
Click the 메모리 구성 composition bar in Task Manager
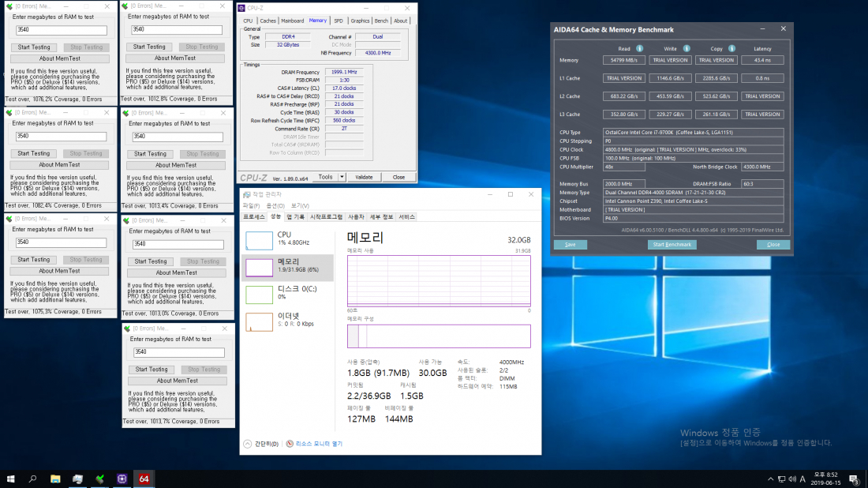click(x=439, y=336)
